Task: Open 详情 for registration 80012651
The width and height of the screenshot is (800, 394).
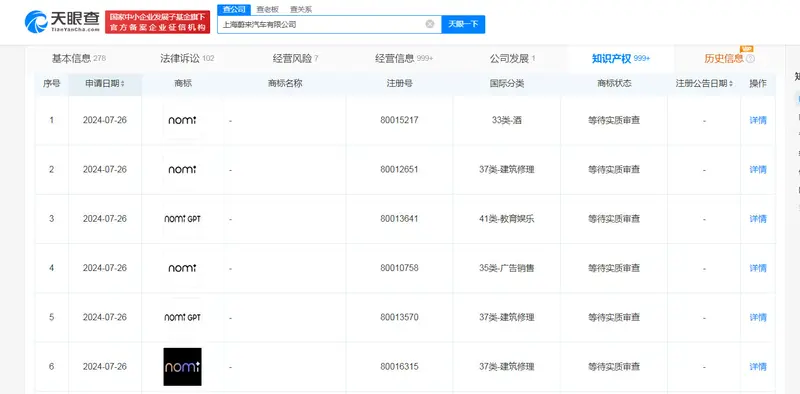Action: [758, 169]
